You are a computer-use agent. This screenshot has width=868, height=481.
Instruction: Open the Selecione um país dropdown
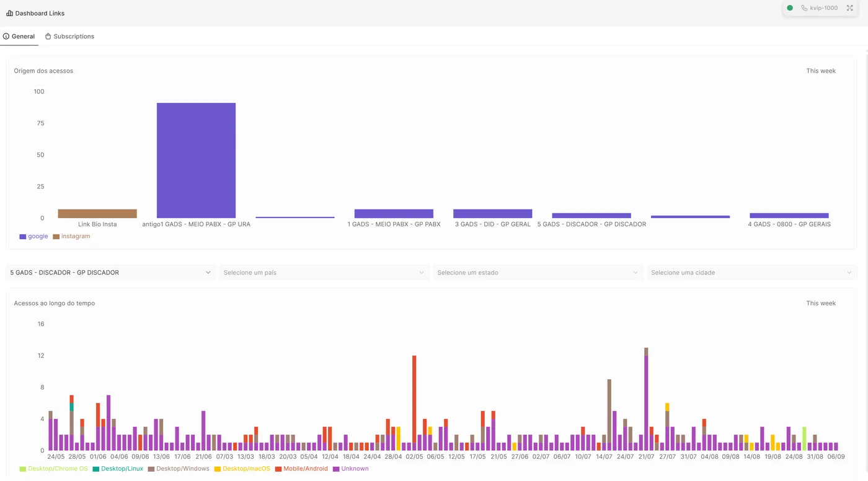(324, 273)
